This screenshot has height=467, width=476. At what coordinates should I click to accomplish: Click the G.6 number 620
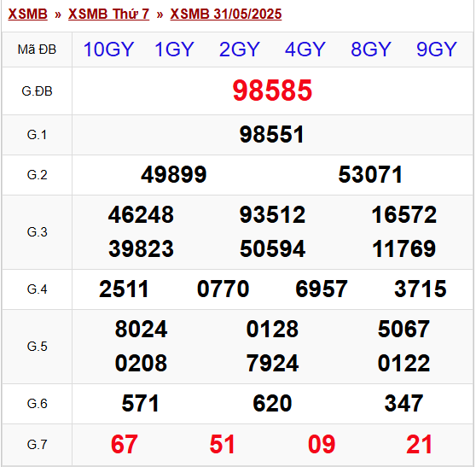[x=272, y=404]
